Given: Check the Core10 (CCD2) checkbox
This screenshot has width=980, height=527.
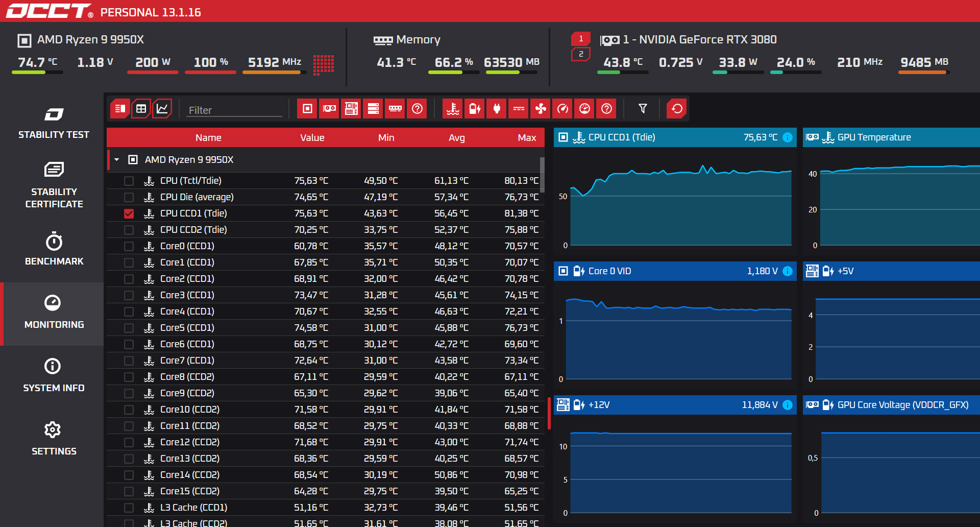Looking at the screenshot, I should tap(129, 410).
